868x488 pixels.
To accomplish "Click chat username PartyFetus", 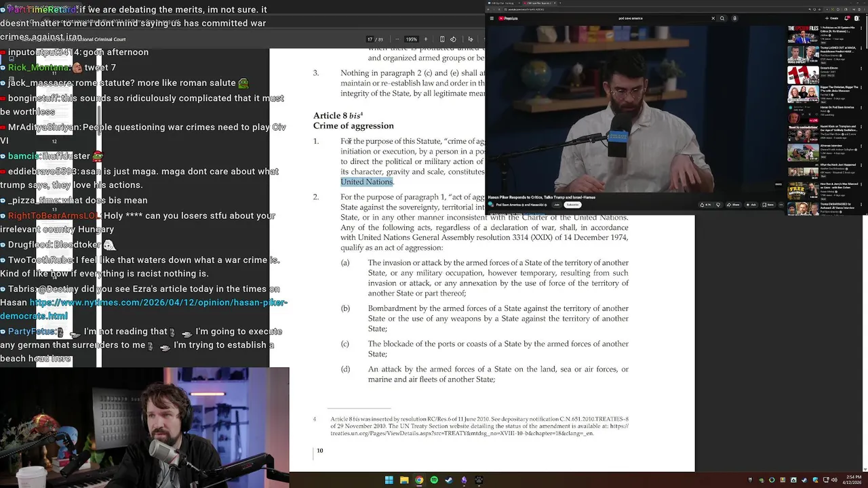I will click(x=31, y=331).
